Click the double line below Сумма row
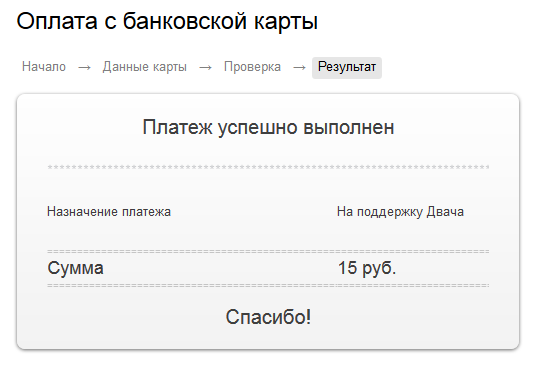The image size is (534, 369). point(268,285)
